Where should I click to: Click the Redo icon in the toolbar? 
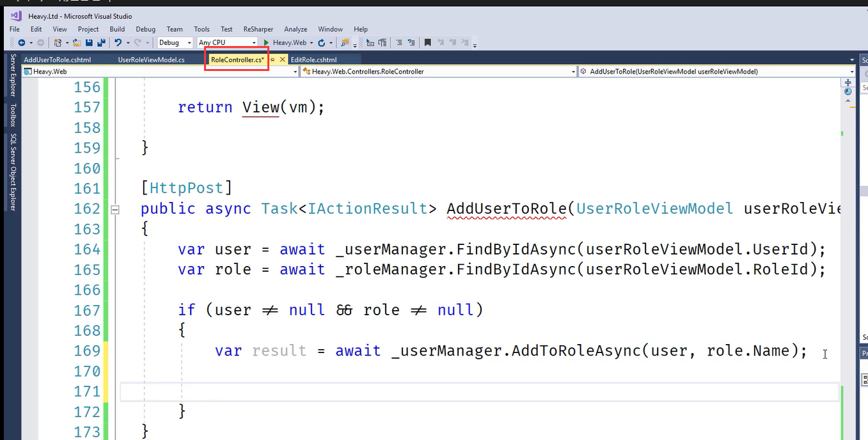[x=138, y=43]
